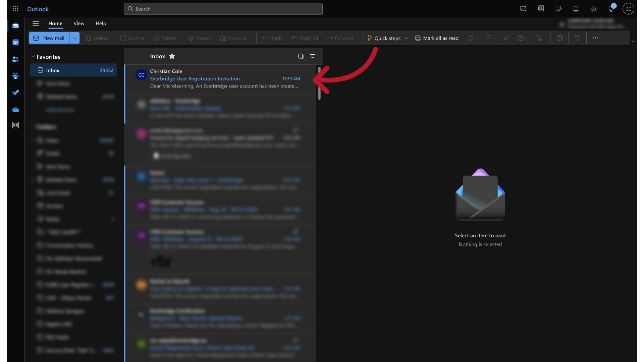Click the Undo arrow icon in the toolbar

[x=577, y=38]
